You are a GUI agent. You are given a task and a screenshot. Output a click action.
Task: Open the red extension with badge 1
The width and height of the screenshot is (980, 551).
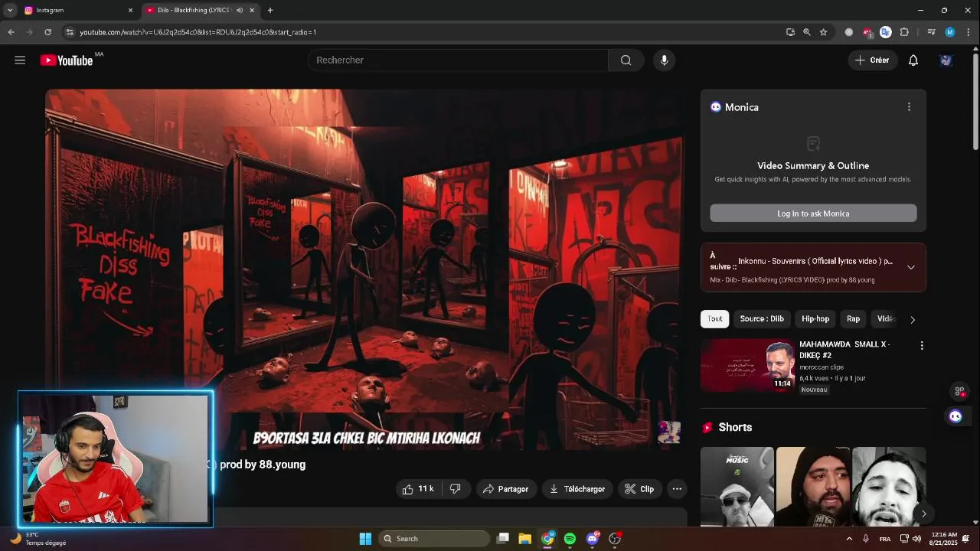(x=867, y=32)
